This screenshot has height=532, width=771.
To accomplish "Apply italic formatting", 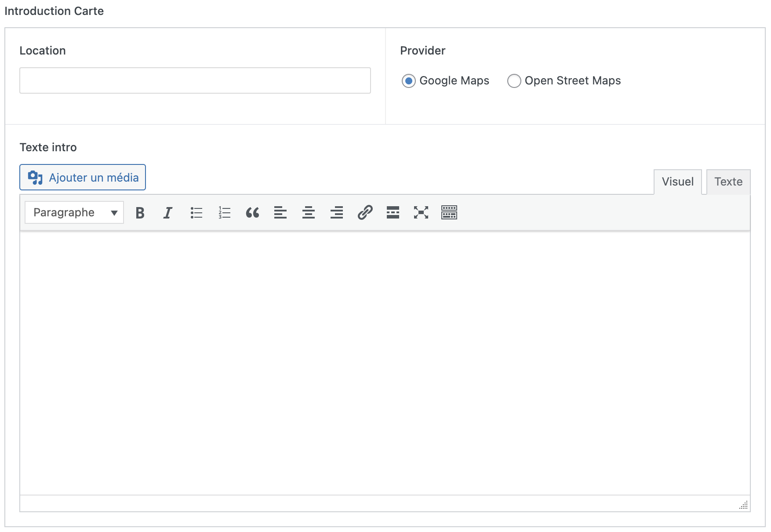I will pos(167,213).
